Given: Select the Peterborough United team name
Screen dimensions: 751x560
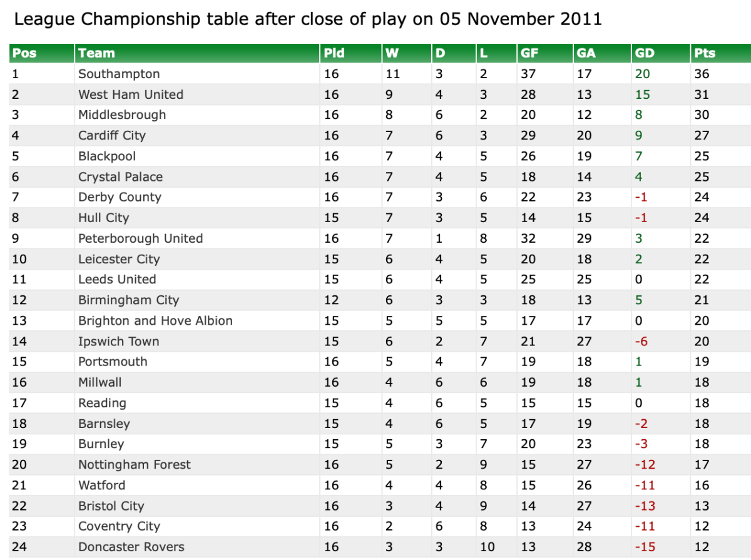Looking at the screenshot, I should coord(140,238).
